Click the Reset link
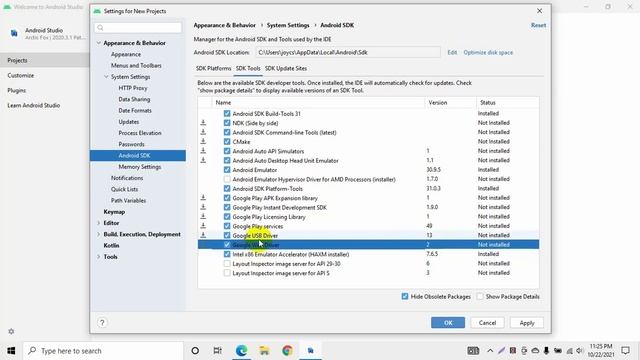 point(538,25)
